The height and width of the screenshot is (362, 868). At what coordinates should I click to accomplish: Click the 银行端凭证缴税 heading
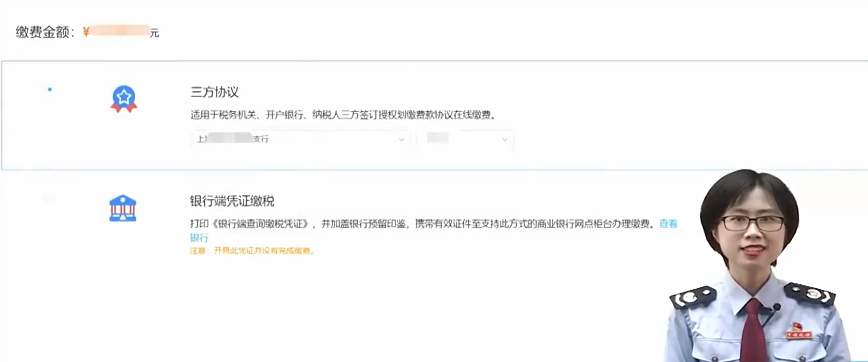pyautogui.click(x=232, y=201)
